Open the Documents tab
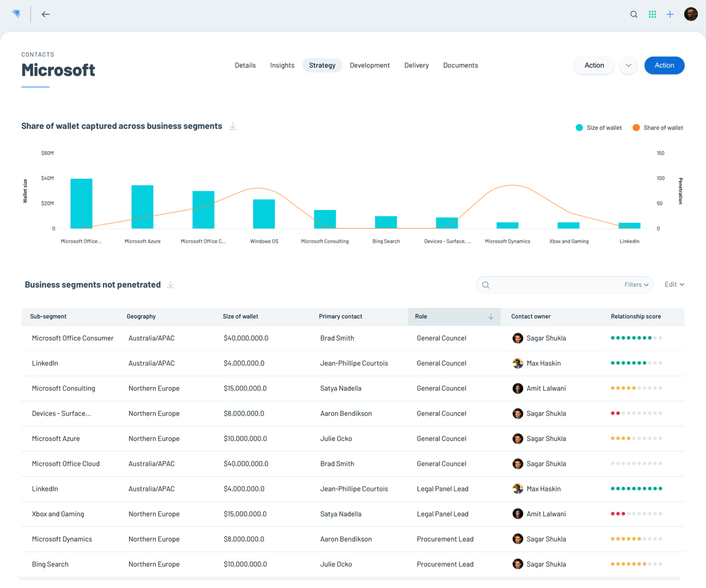This screenshot has height=588, width=706. 461,65
